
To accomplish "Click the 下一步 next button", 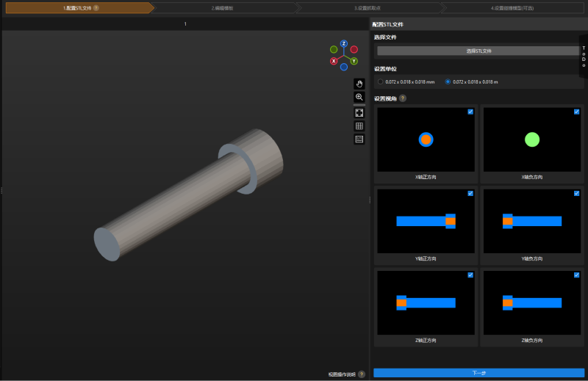I will [x=478, y=373].
